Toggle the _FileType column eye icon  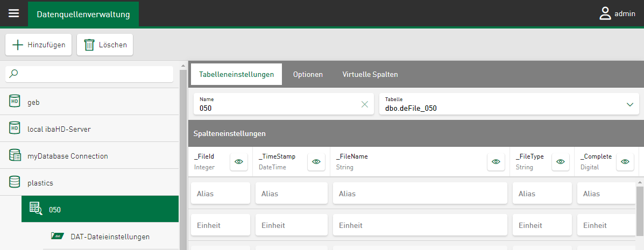[561, 161]
